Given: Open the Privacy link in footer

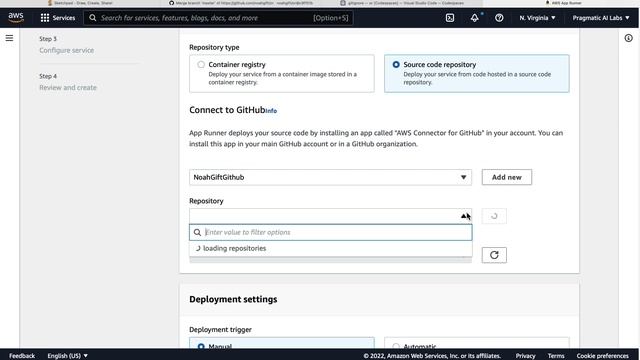Looking at the screenshot, I should [525, 356].
